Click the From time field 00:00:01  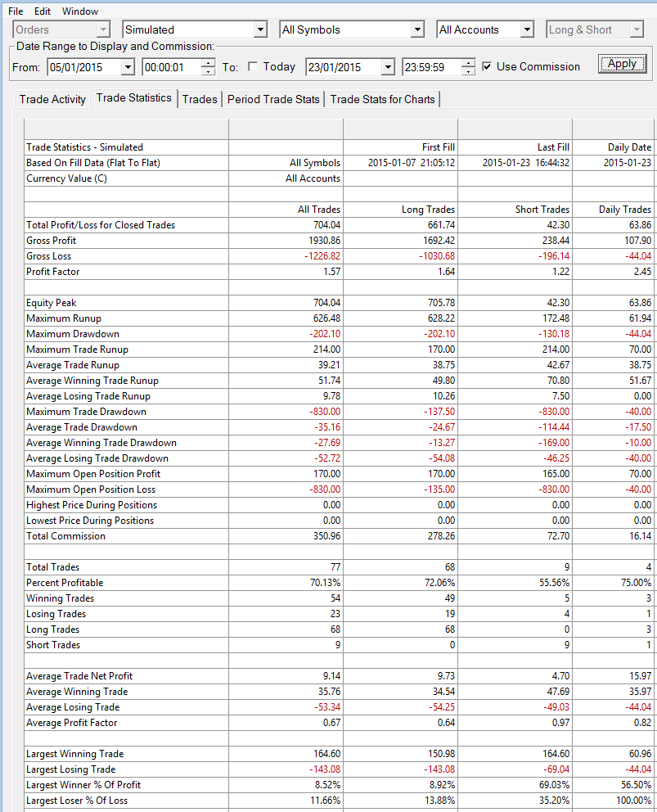(172, 67)
